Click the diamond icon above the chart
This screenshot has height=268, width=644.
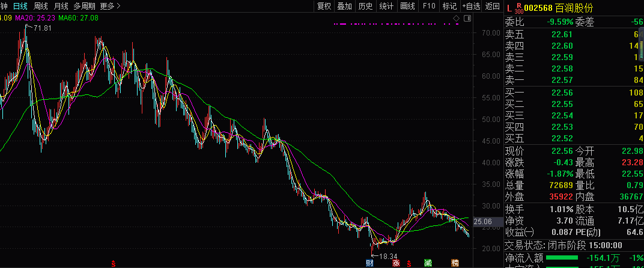pyautogui.click(x=457, y=19)
